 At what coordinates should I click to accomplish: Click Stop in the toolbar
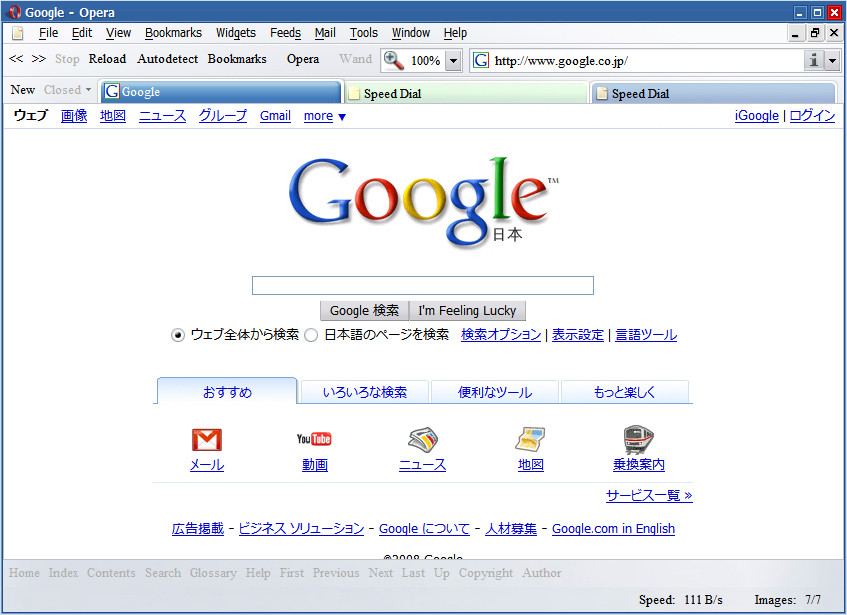[x=67, y=59]
